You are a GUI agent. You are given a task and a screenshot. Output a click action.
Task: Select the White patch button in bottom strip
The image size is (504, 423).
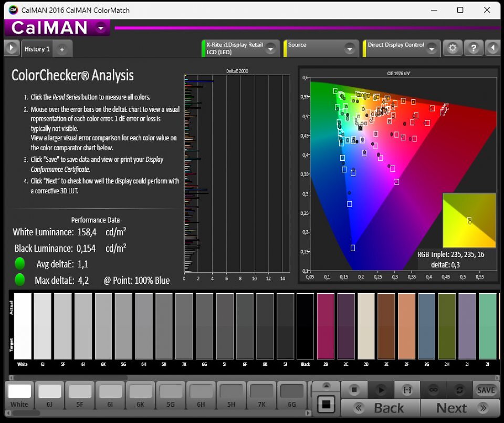coord(19,396)
